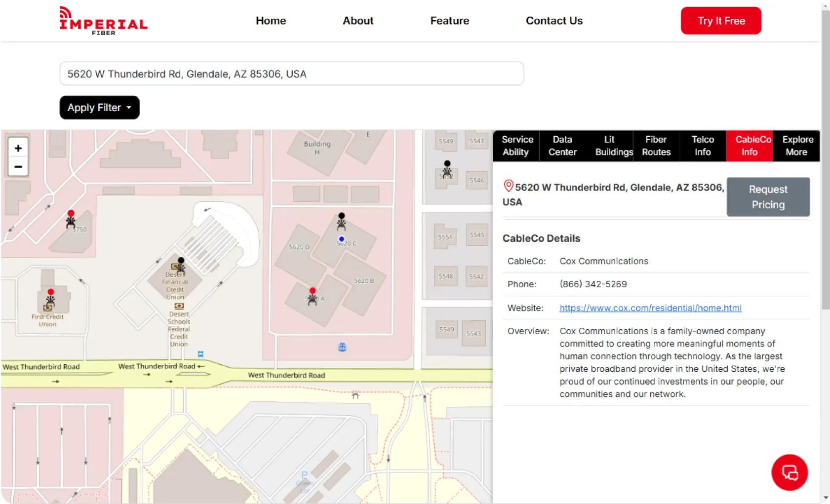The image size is (830, 504).
Task: Click the 5620 B building label
Action: (x=364, y=281)
